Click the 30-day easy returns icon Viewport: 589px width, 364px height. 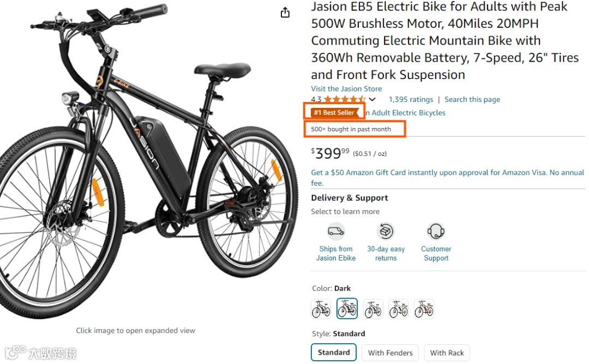point(386,231)
